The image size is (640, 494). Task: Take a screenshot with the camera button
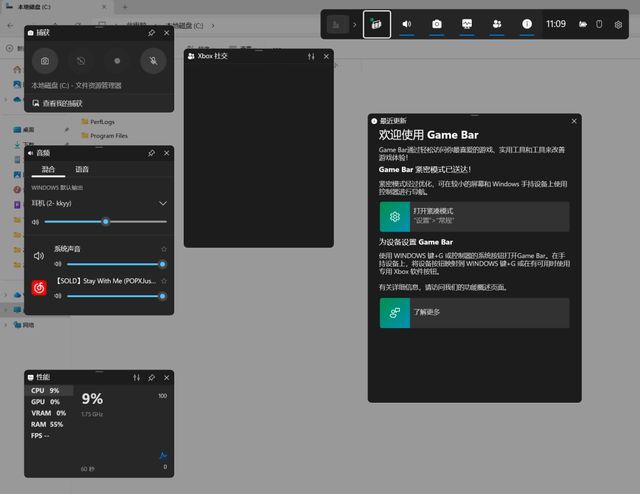[44, 62]
